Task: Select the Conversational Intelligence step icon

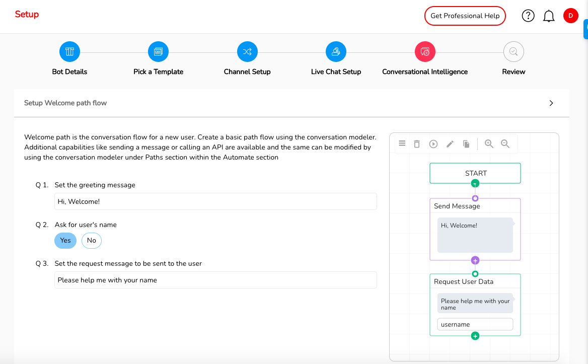Action: 425,52
